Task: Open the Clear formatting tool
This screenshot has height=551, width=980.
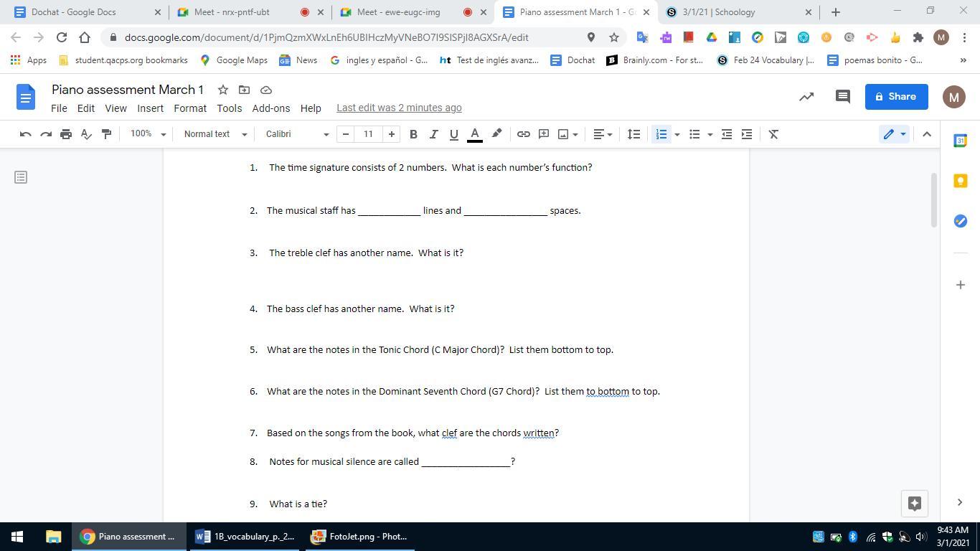Action: (773, 134)
